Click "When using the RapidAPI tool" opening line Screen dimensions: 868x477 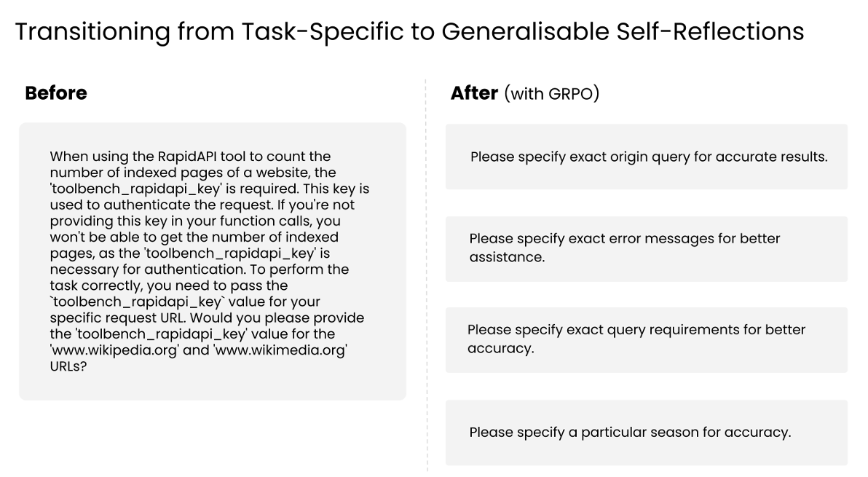(146, 157)
